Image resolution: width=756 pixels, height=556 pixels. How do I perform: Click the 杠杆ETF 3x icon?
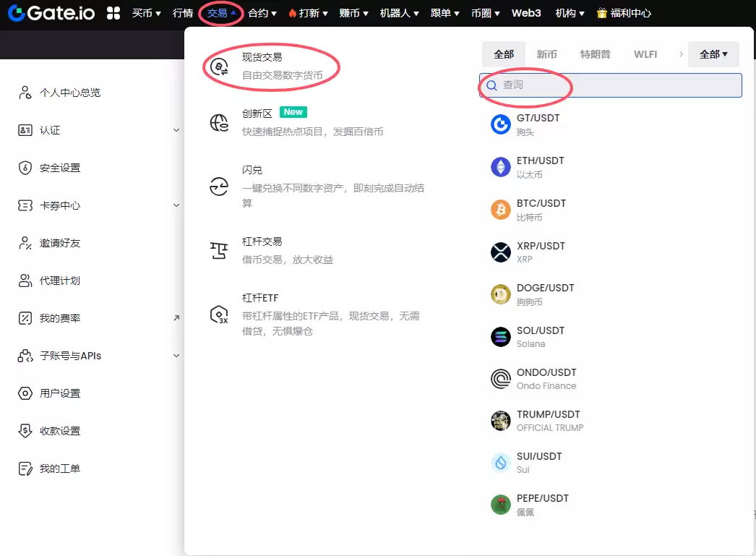(x=218, y=315)
